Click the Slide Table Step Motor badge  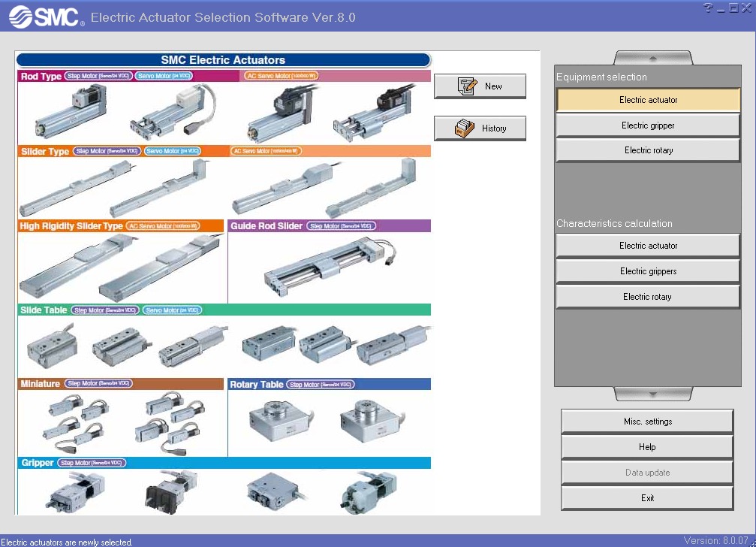[105, 310]
